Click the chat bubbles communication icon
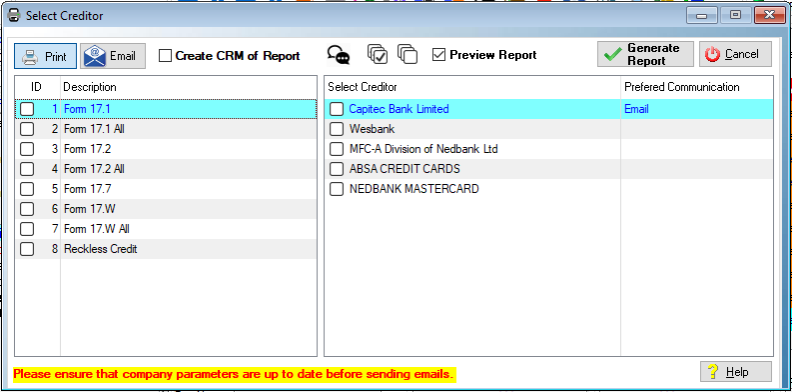This screenshot has height=392, width=792. tap(338, 55)
